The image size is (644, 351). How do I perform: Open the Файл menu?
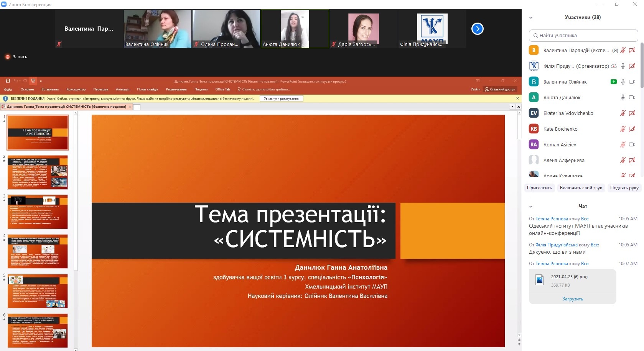coord(8,89)
